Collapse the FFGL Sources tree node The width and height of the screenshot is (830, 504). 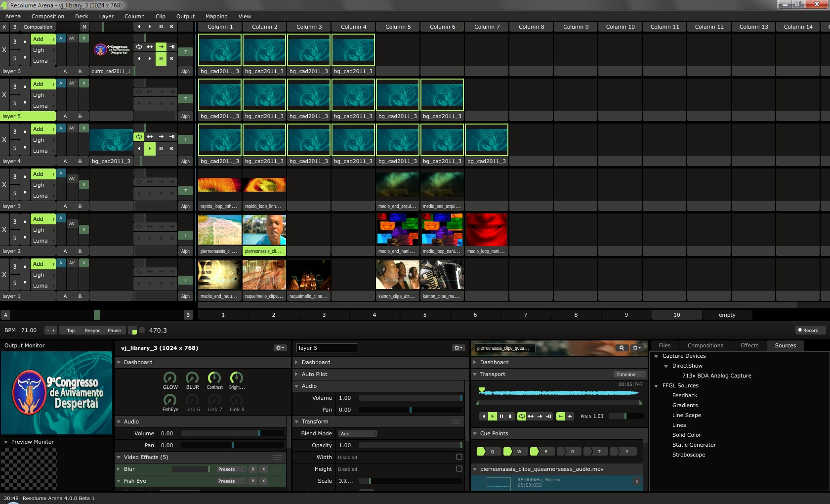tap(656, 386)
